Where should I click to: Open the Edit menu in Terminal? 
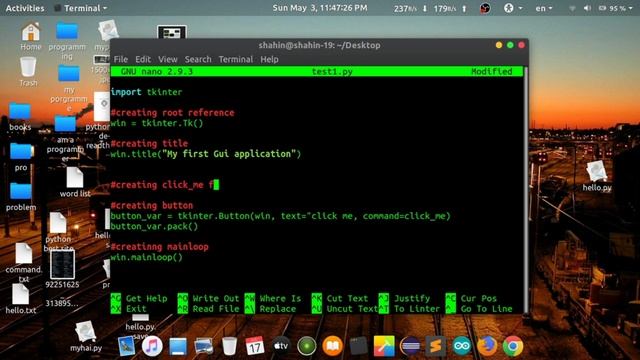[143, 59]
